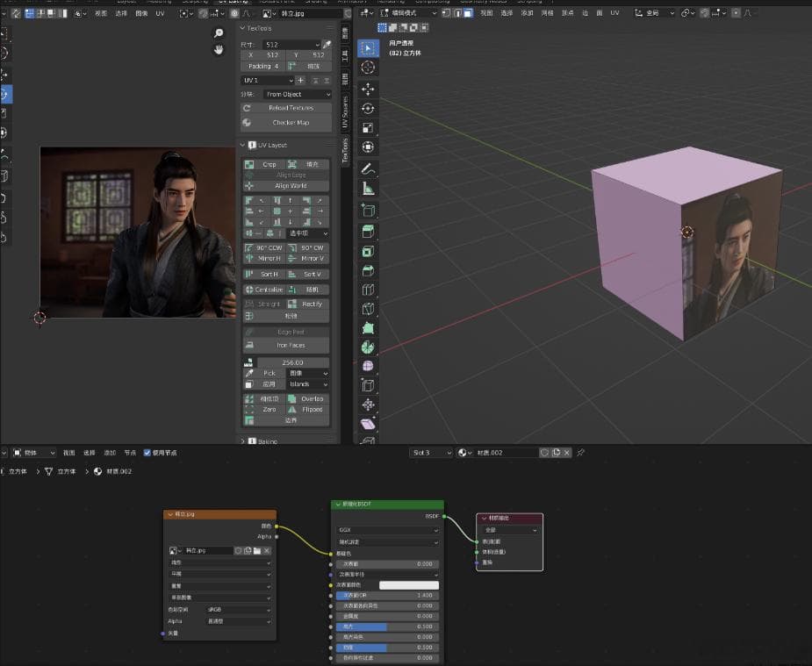The width and height of the screenshot is (812, 666).
Task: Select the Knife tool
Action: [368, 308]
